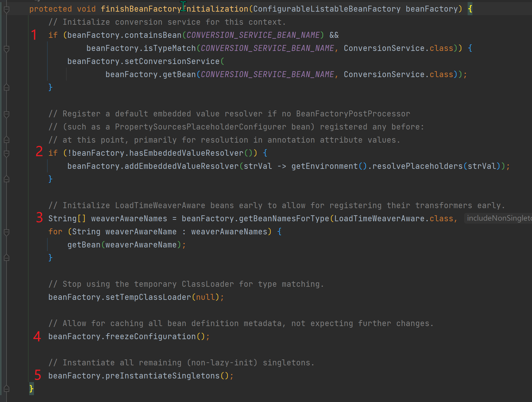The height and width of the screenshot is (402, 532).
Task: Click the setTempClassLoader method call
Action: 148,297
